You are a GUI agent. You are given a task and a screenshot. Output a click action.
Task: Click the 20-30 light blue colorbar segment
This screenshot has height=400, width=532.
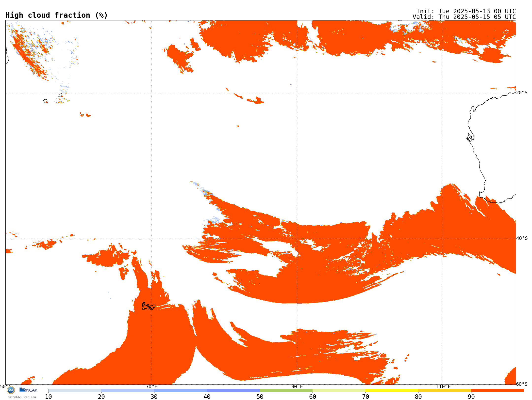point(128,391)
